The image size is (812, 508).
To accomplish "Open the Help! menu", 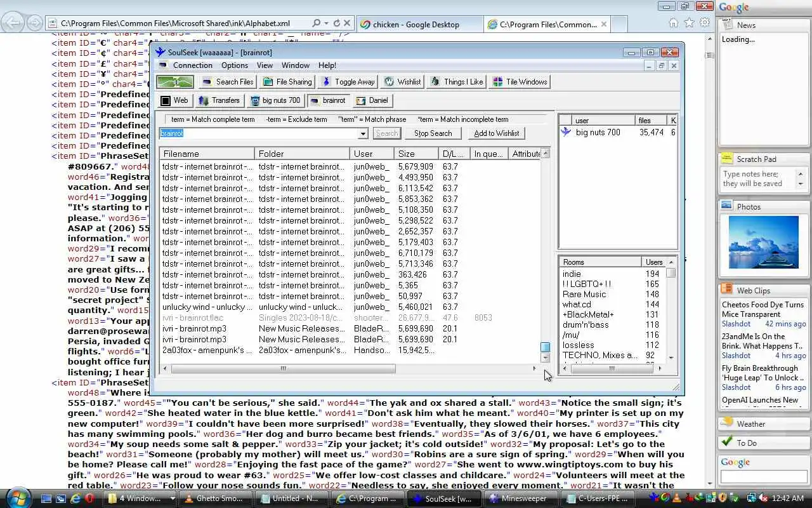I will coord(327,65).
